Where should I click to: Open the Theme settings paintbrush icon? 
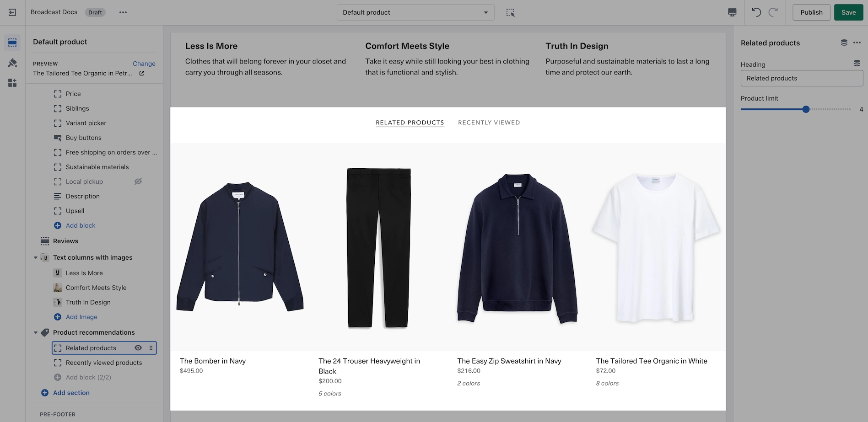[x=12, y=63]
